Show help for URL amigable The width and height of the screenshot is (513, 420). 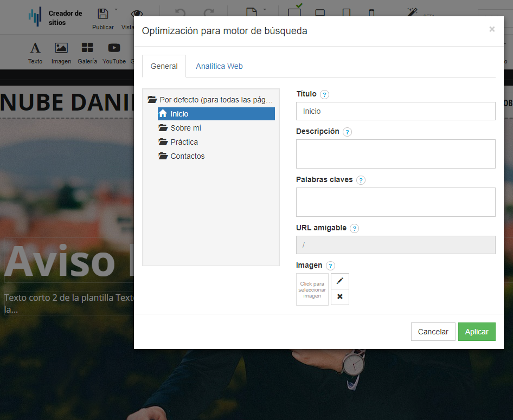click(354, 228)
